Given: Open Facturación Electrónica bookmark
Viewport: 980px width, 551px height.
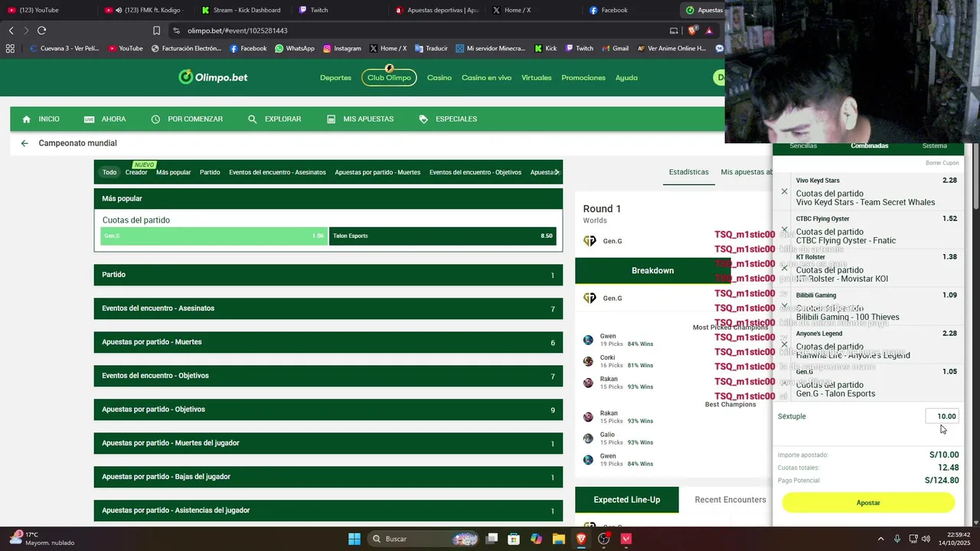Looking at the screenshot, I should pos(187,48).
